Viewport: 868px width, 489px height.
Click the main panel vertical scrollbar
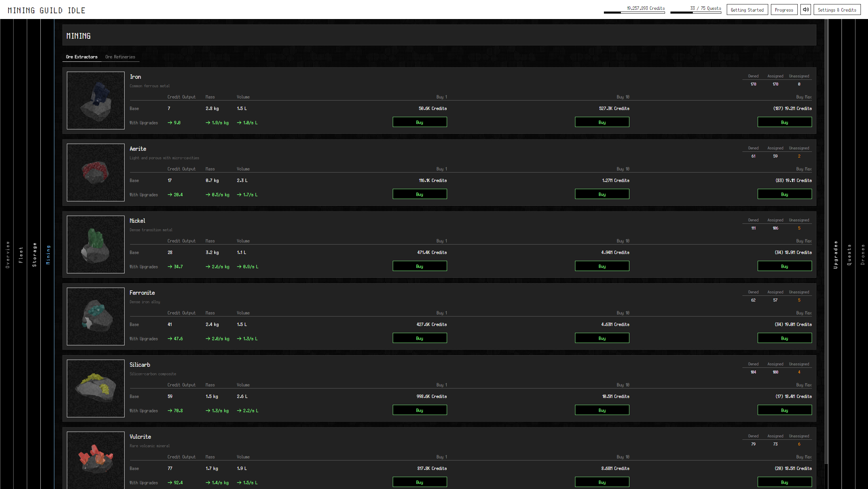826,241
